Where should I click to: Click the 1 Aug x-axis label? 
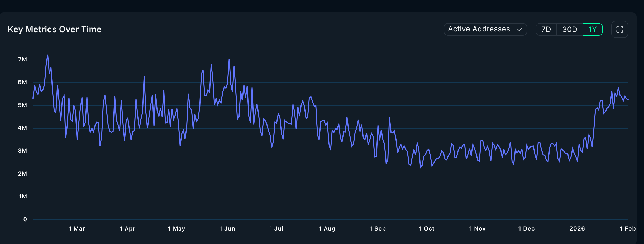(x=327, y=228)
